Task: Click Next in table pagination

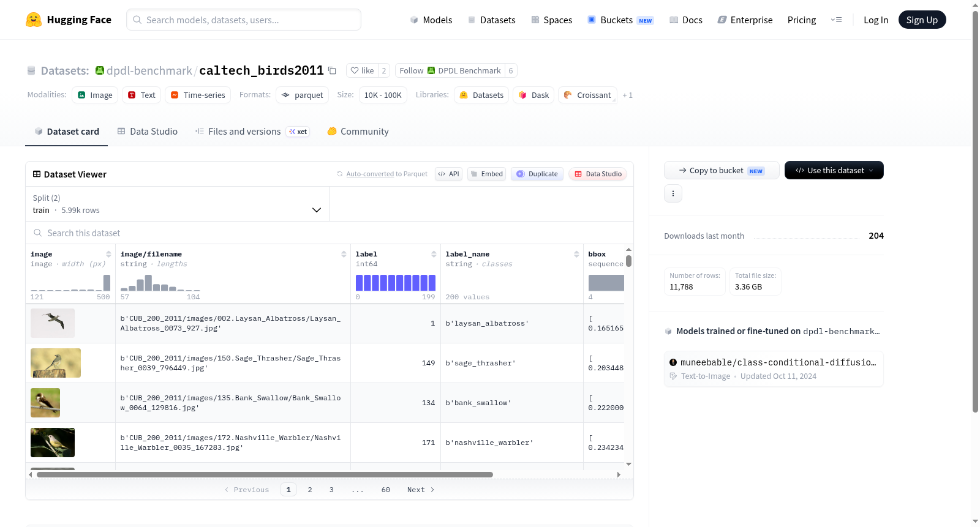Action: (421, 490)
